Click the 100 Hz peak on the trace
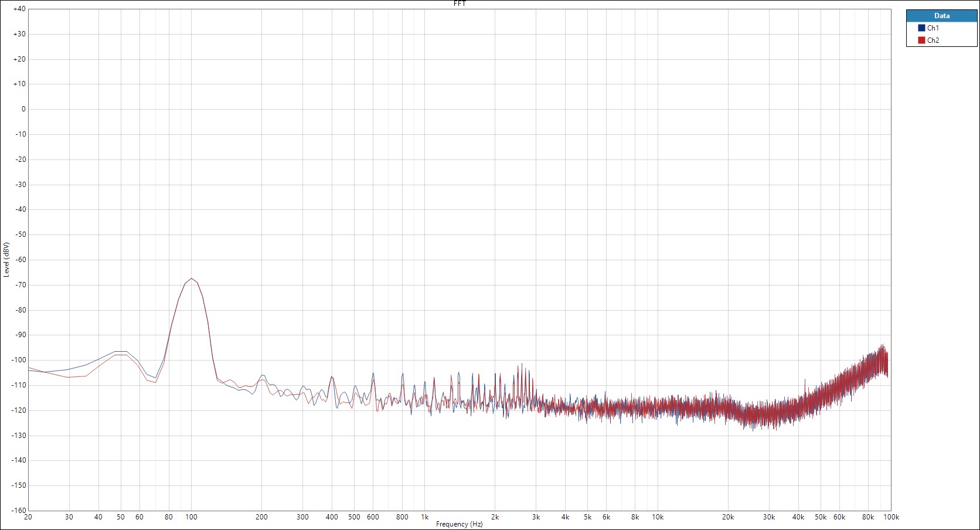This screenshot has height=530, width=980. 191,278
